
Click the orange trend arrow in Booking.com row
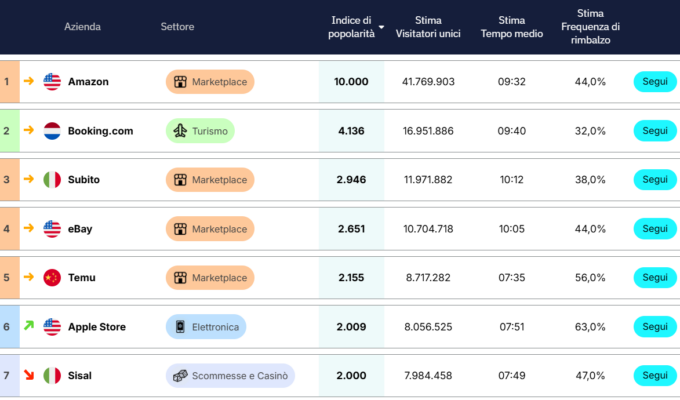29,130
